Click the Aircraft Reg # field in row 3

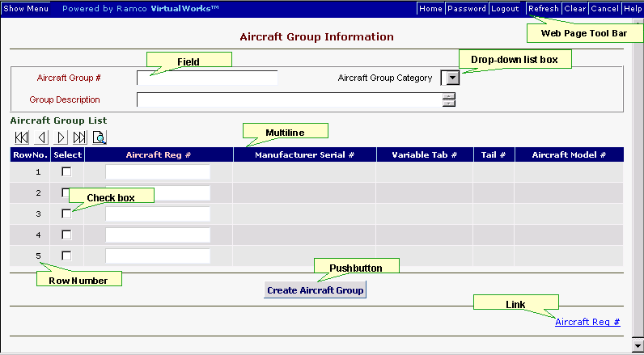point(158,213)
